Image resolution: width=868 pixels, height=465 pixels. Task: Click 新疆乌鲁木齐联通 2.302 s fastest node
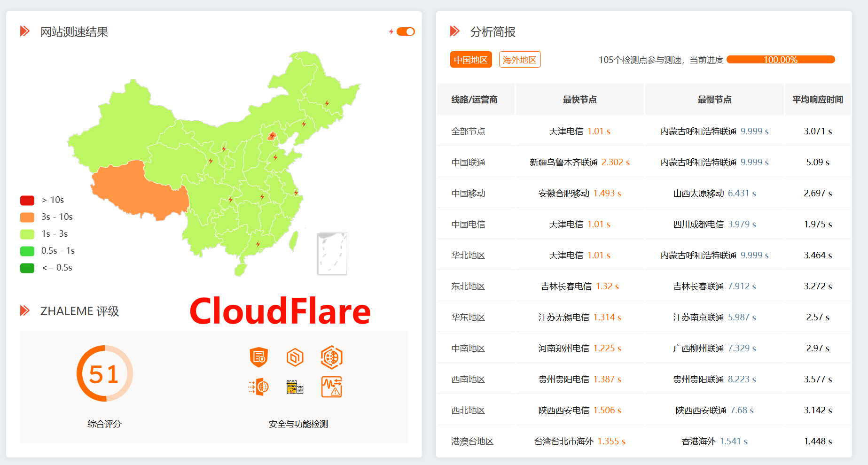coord(580,163)
